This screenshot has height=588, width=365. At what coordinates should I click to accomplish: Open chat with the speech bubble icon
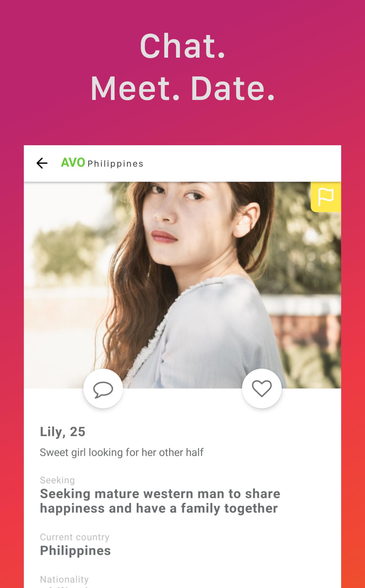[x=103, y=390]
